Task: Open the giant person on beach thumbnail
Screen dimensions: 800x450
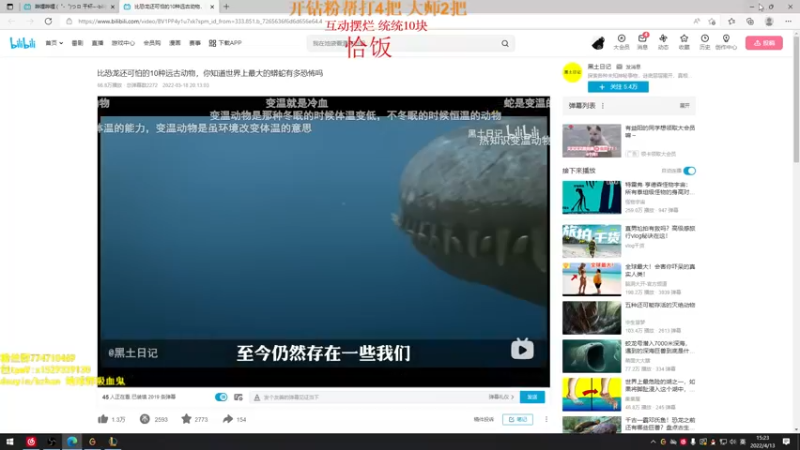Action: [592, 279]
